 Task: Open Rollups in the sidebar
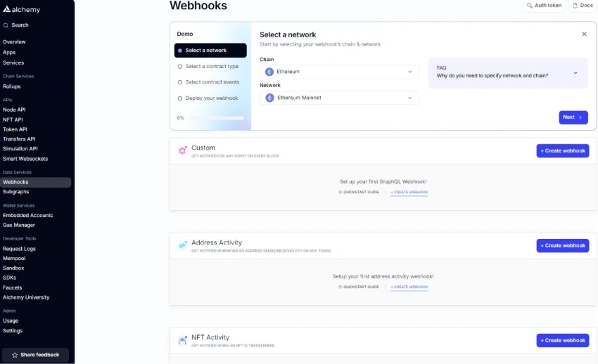(x=12, y=86)
